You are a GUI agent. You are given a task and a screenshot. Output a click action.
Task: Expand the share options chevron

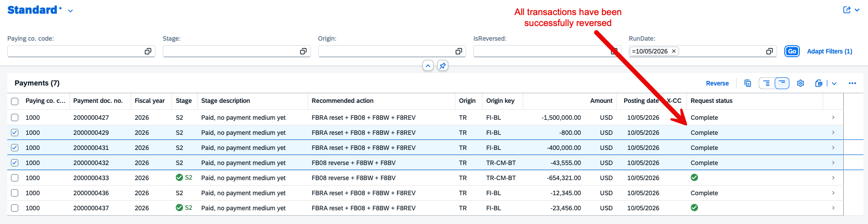(x=857, y=10)
